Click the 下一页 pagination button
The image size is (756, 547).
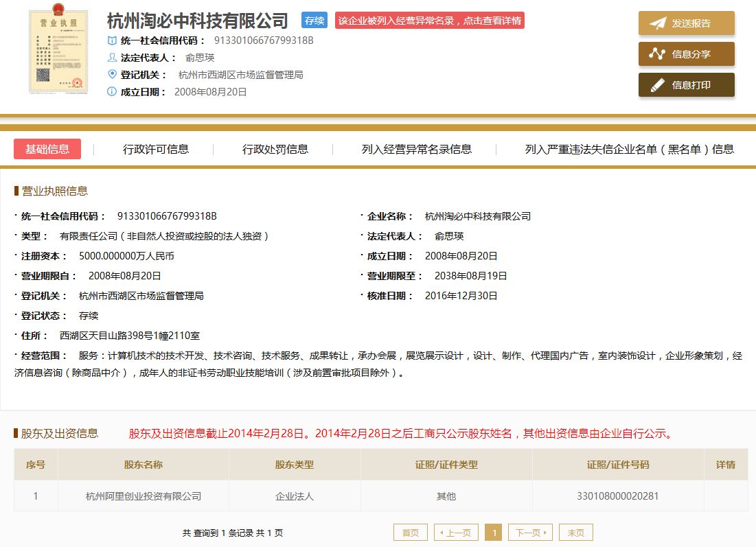coord(531,533)
